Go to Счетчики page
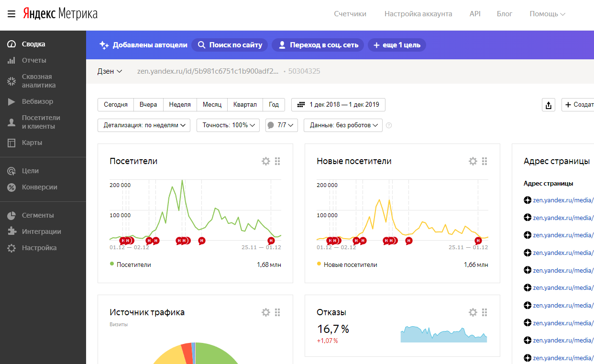 350,14
